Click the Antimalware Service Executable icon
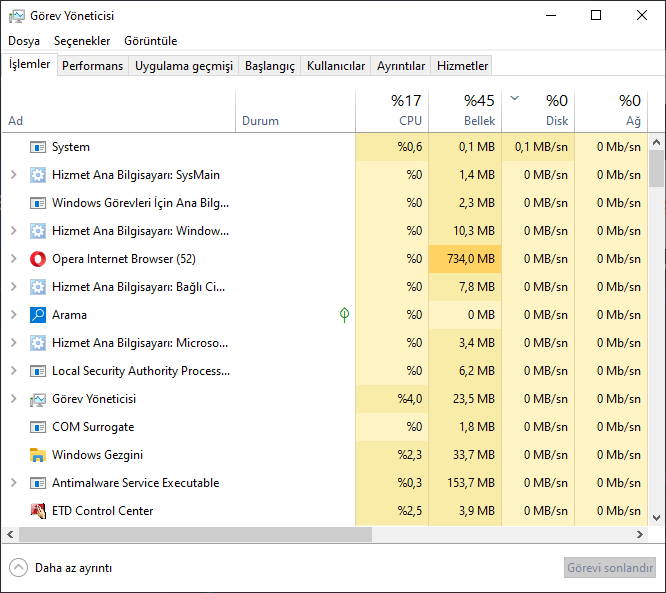The height and width of the screenshot is (593, 666). coord(38,483)
